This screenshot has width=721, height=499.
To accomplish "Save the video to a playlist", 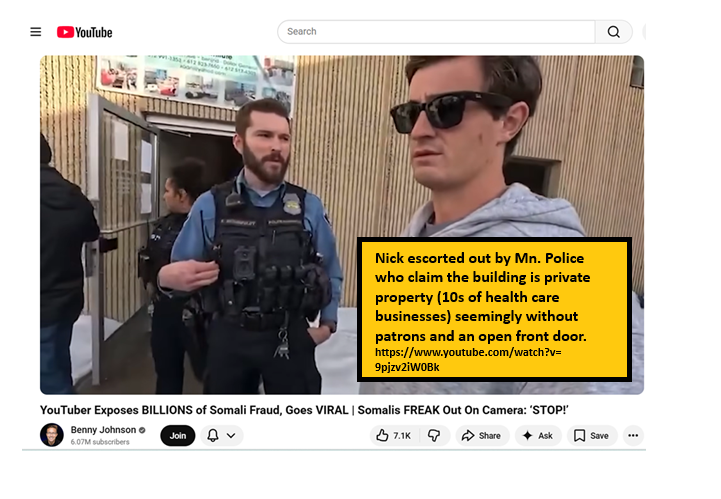I will (592, 436).
